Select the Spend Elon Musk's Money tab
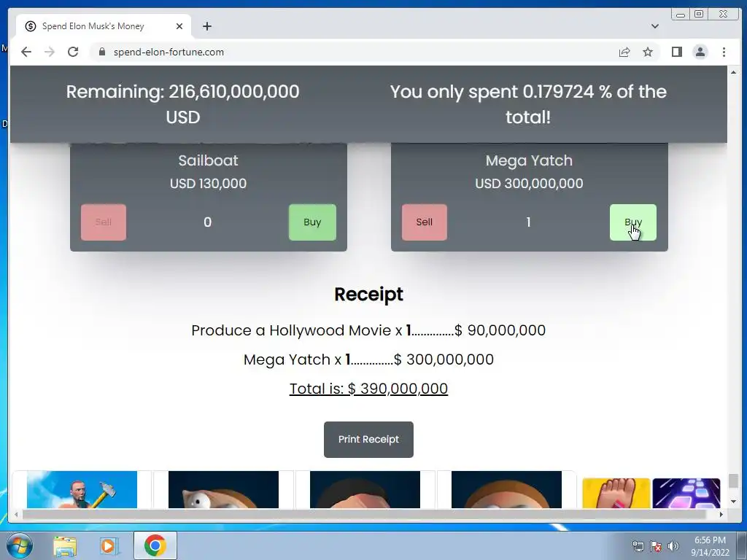The height and width of the screenshot is (560, 747). point(103,26)
